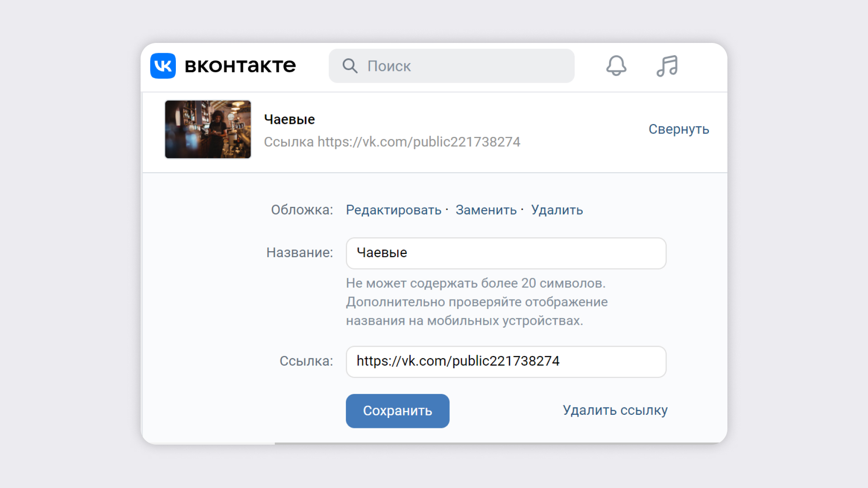868x488 pixels.
Task: Click the VK logo icon
Action: pos(163,66)
